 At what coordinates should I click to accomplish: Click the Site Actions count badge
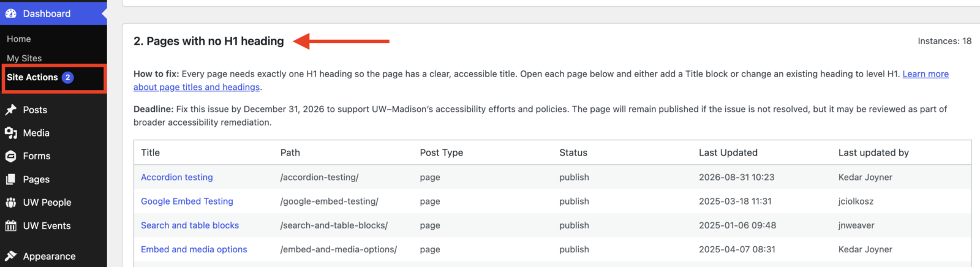pos(68,77)
